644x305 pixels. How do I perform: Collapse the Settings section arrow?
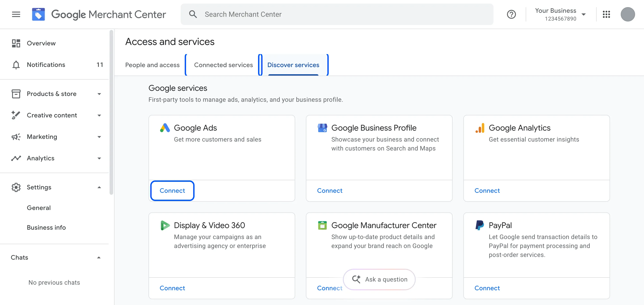point(99,187)
